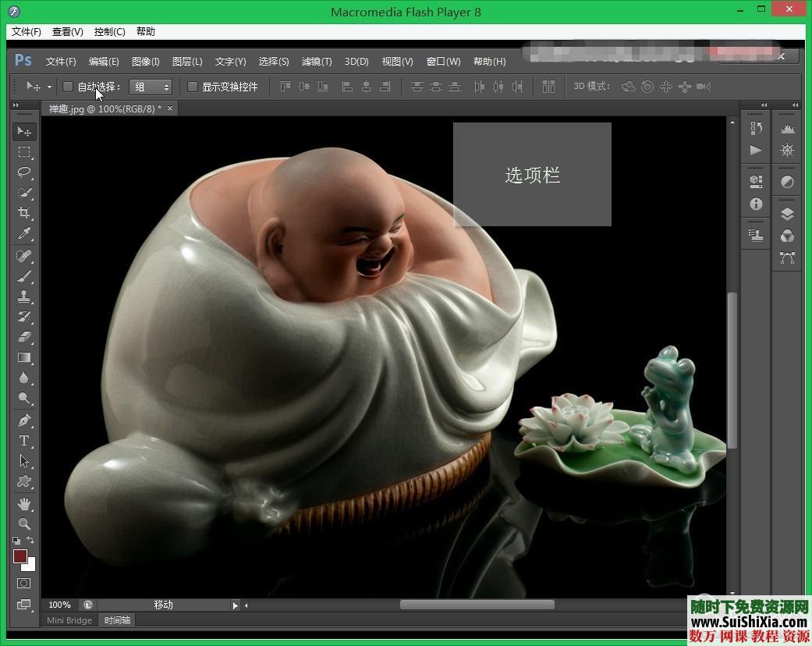
Task: Select the Crop tool
Action: [x=24, y=212]
